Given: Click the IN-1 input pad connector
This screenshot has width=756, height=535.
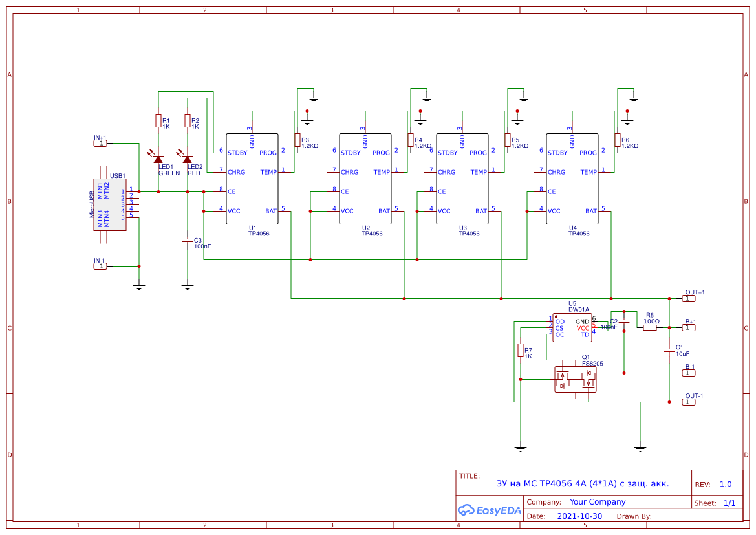Looking at the screenshot, I should click(100, 267).
